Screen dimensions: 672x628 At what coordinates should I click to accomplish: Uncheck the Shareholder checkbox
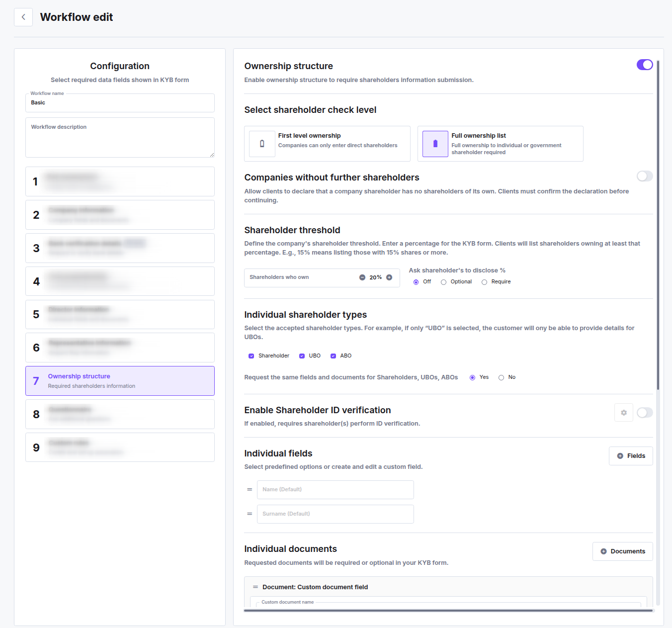[x=252, y=356]
